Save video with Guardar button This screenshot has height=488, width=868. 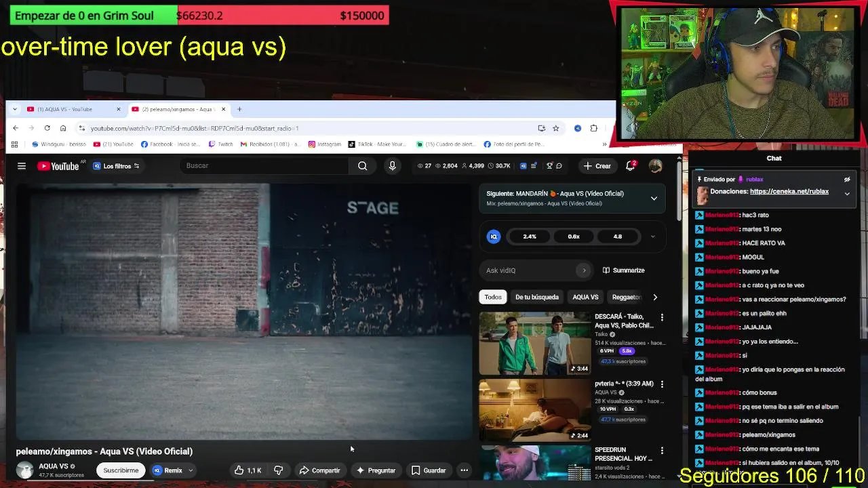[x=429, y=470]
